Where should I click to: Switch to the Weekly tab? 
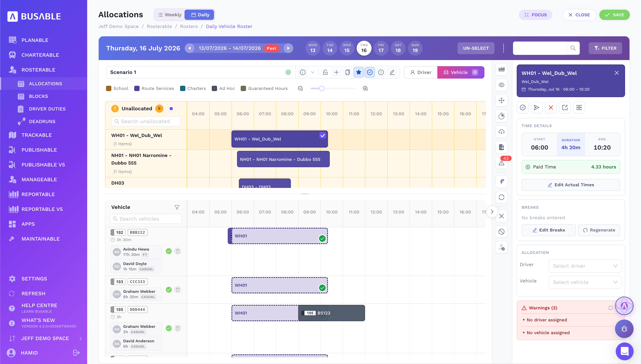tap(170, 15)
